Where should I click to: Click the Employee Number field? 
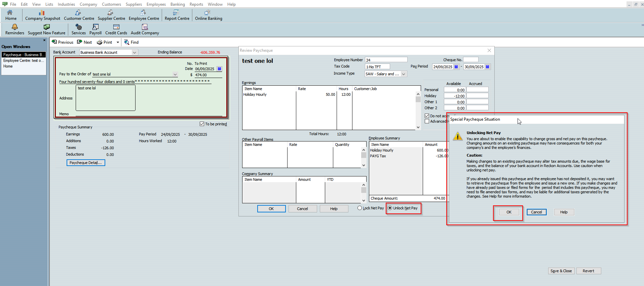[386, 60]
